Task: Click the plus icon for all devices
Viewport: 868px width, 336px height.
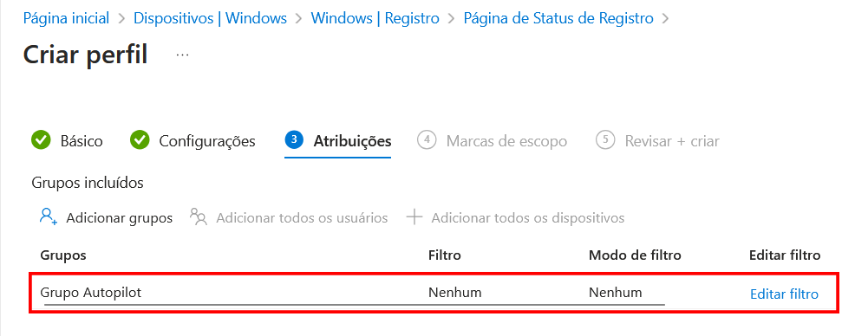Action: 414,217
